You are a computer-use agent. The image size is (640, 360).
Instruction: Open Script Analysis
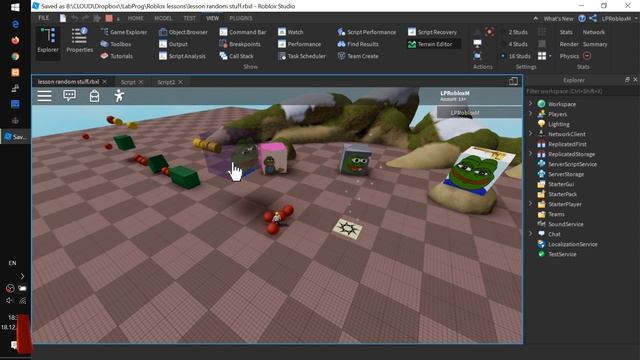[x=182, y=56]
